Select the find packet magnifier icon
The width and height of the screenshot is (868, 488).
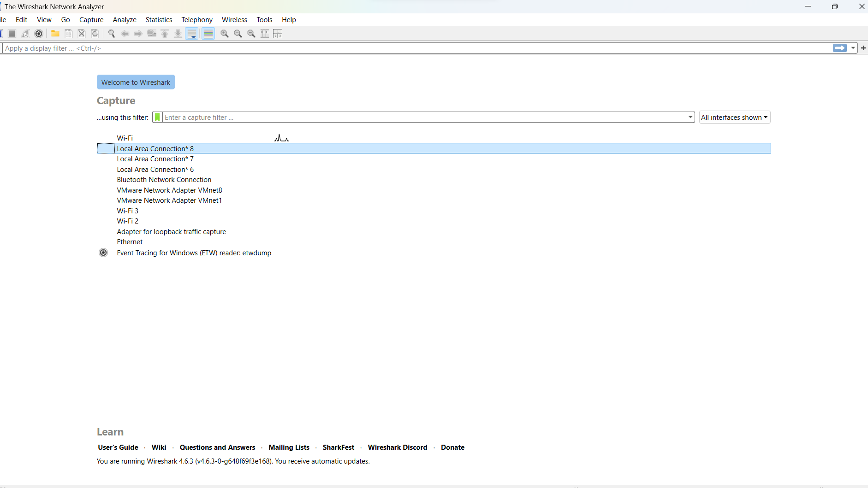coord(112,34)
